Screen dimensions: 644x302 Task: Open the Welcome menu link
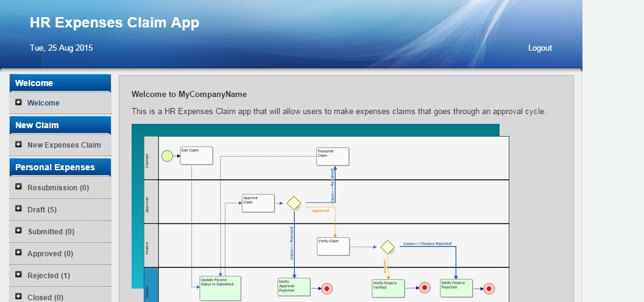point(43,103)
